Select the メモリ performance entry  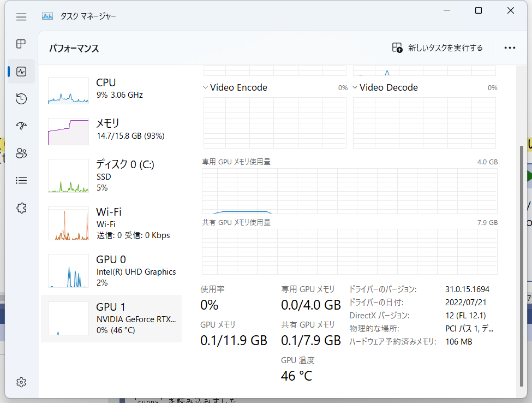tap(111, 132)
